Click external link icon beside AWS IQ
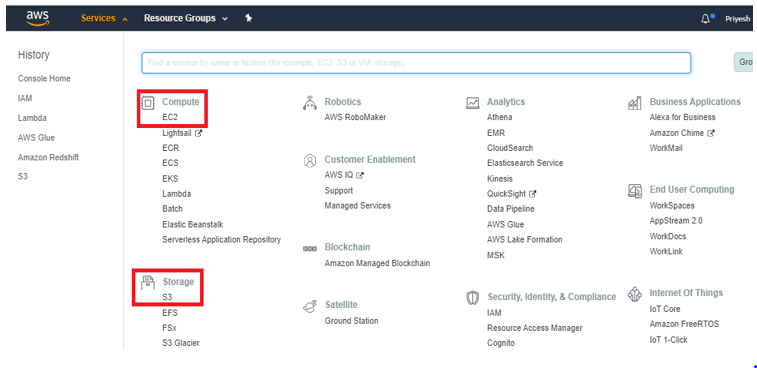This screenshot has height=368, width=757. 360,175
